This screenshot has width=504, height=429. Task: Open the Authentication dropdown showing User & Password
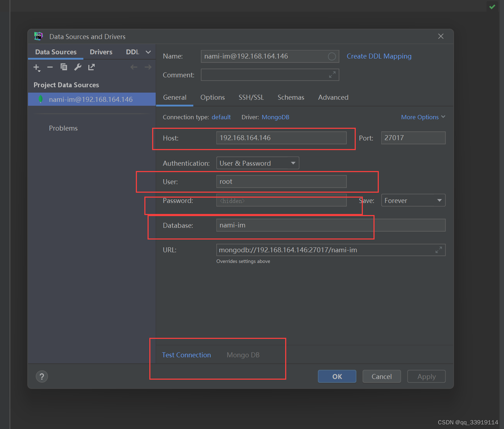[257, 163]
